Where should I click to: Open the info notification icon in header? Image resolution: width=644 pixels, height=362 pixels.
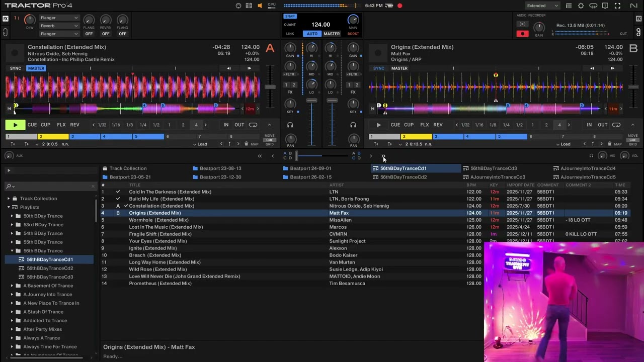click(605, 6)
